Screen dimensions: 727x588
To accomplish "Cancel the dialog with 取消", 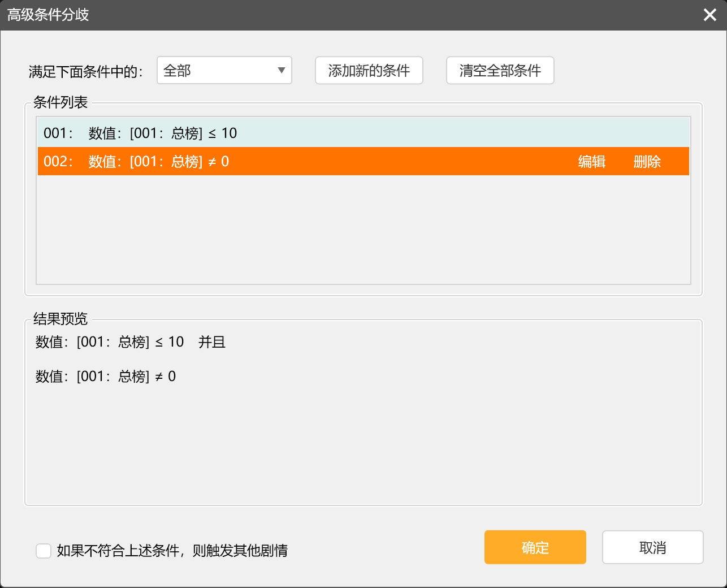I will [652, 547].
